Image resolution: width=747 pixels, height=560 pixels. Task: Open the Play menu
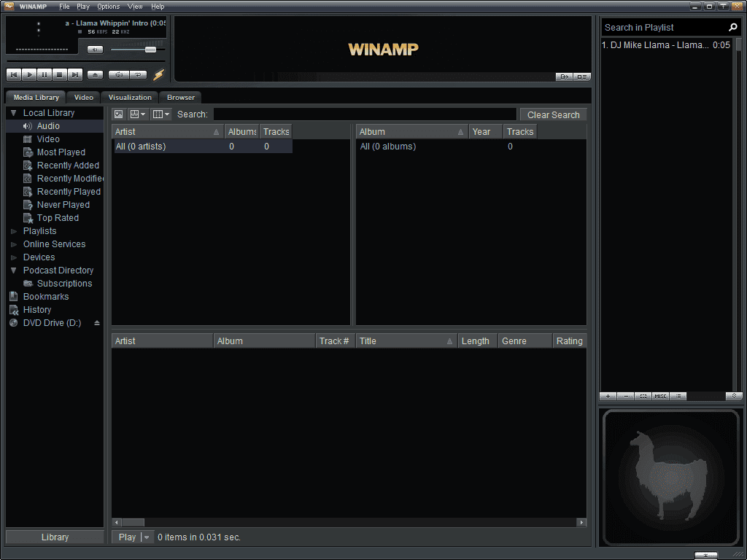click(x=83, y=7)
